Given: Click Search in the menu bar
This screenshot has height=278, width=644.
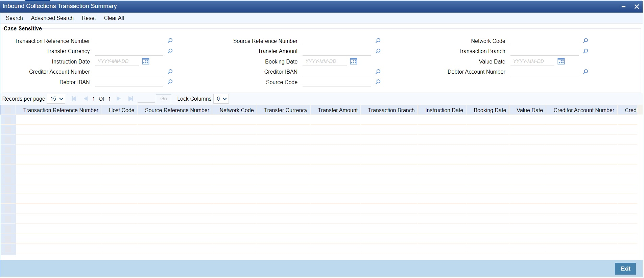Looking at the screenshot, I should point(15,18).
